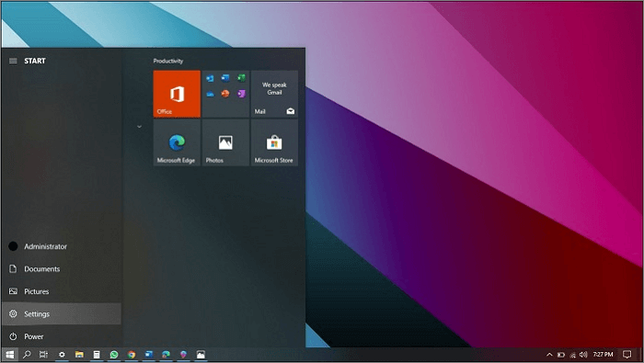644x363 pixels.
Task: Collapse the tile group with the chevron
Action: pyautogui.click(x=139, y=127)
